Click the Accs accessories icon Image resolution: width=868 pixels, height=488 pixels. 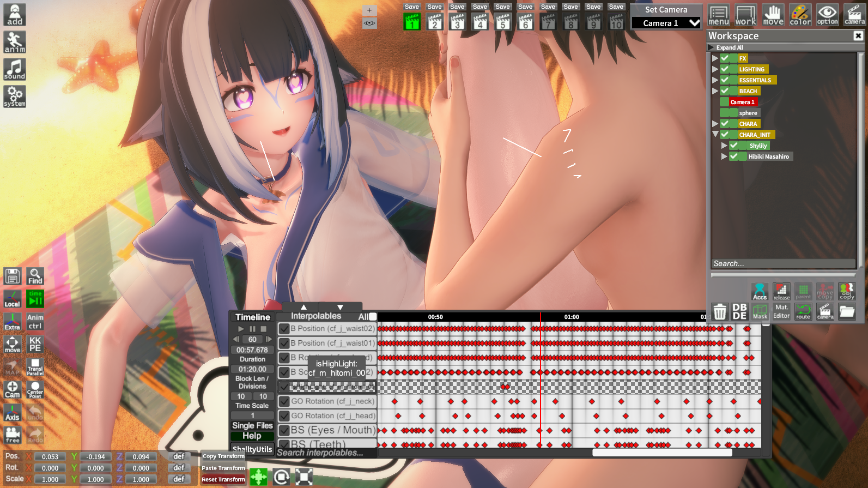[x=760, y=292]
